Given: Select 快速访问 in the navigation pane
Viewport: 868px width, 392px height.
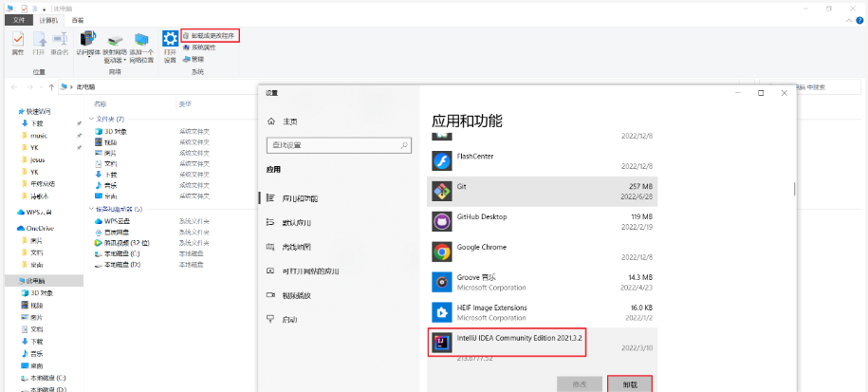Looking at the screenshot, I should [x=38, y=111].
